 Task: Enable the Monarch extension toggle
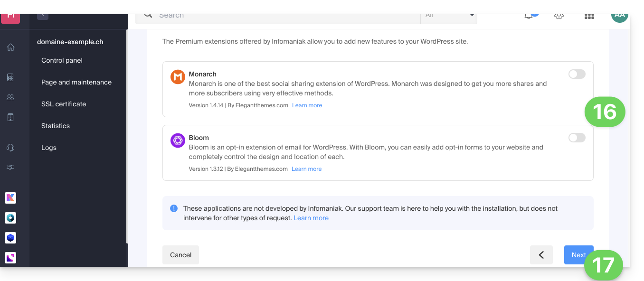tap(577, 74)
